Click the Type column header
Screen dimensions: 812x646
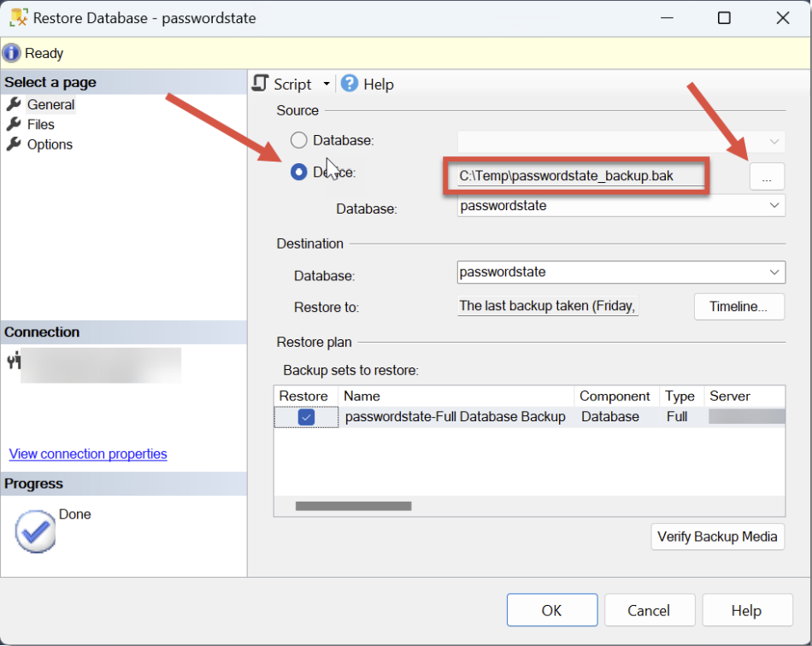pyautogui.click(x=681, y=396)
